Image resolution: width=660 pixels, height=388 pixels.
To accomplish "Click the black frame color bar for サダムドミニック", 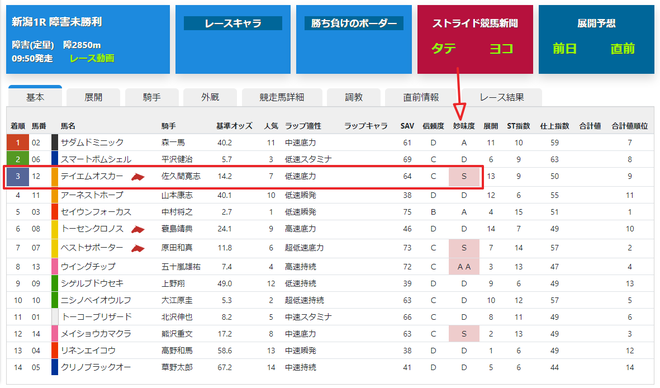I will click(55, 143).
